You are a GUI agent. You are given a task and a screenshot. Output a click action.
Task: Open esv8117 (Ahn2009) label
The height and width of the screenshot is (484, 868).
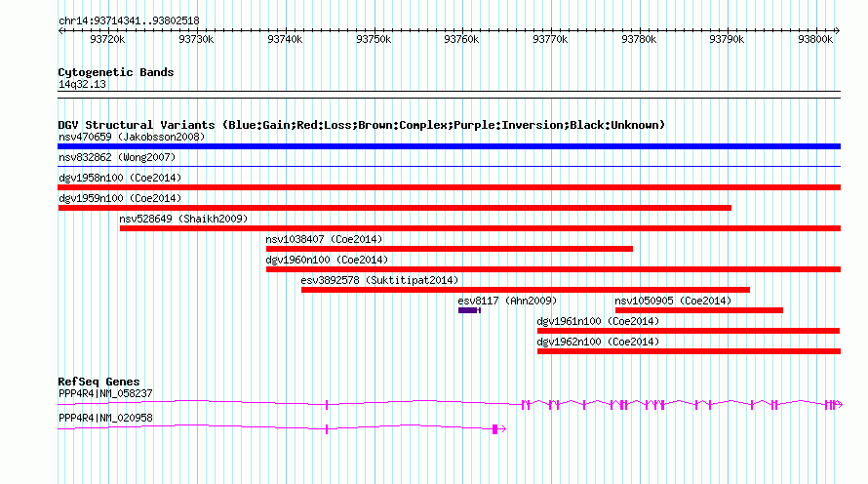[x=507, y=301]
